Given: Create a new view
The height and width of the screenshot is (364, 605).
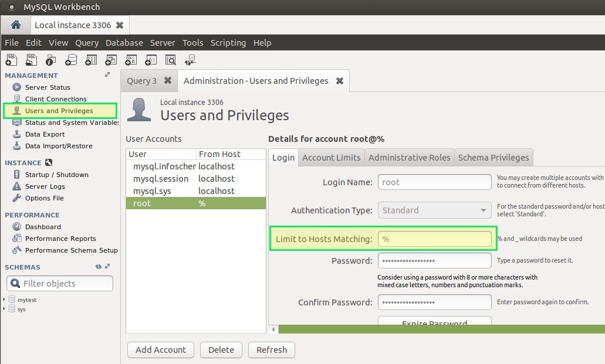Looking at the screenshot, I should click(x=111, y=59).
